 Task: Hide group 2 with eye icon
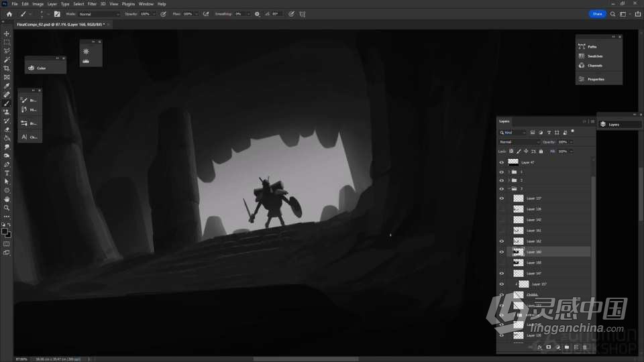tap(502, 180)
